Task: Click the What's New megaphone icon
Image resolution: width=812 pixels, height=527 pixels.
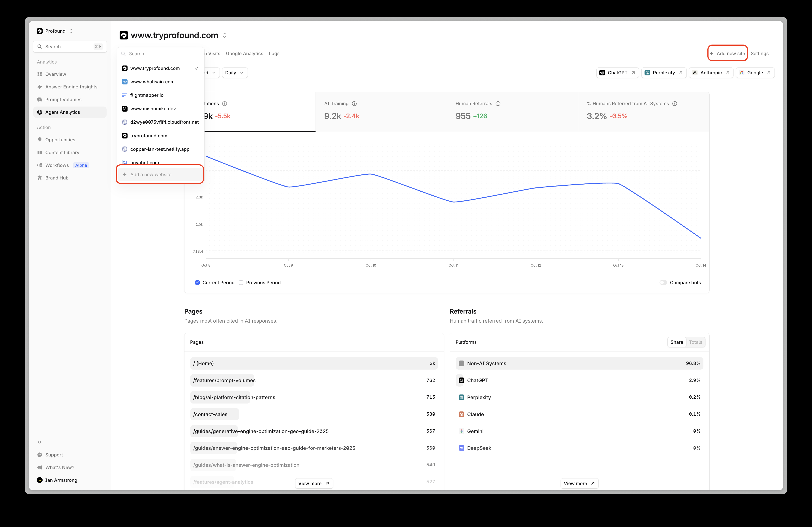Action: (39, 467)
